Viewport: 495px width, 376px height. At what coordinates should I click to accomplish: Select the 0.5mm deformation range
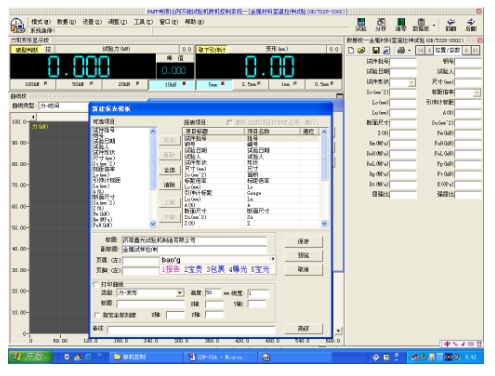tap(323, 84)
